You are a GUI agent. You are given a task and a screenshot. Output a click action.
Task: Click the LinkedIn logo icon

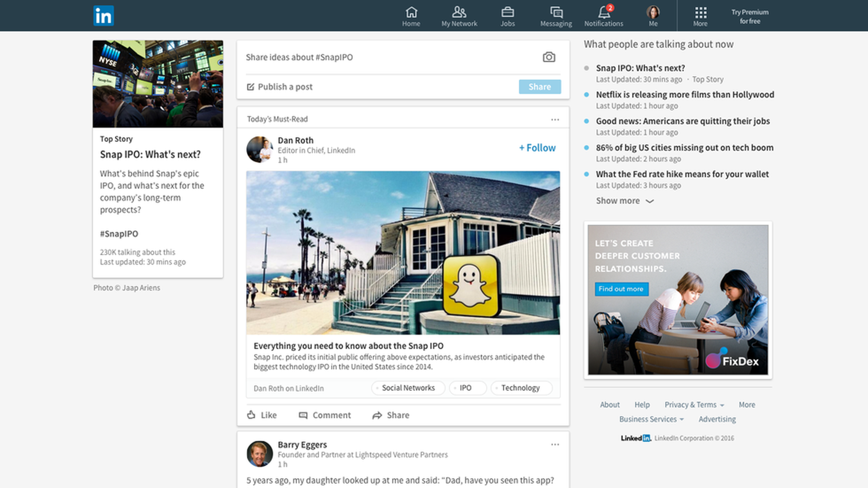pos(104,16)
